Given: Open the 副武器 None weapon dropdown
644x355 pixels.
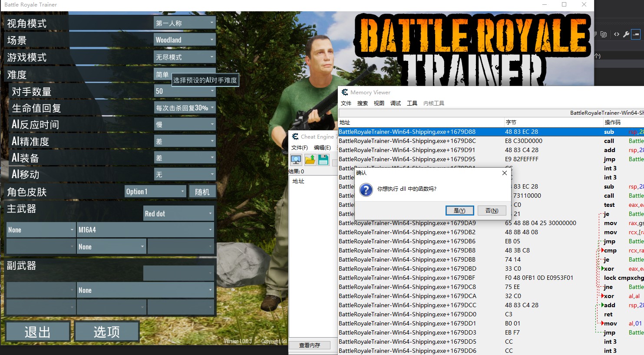Looking at the screenshot, I should [x=145, y=290].
